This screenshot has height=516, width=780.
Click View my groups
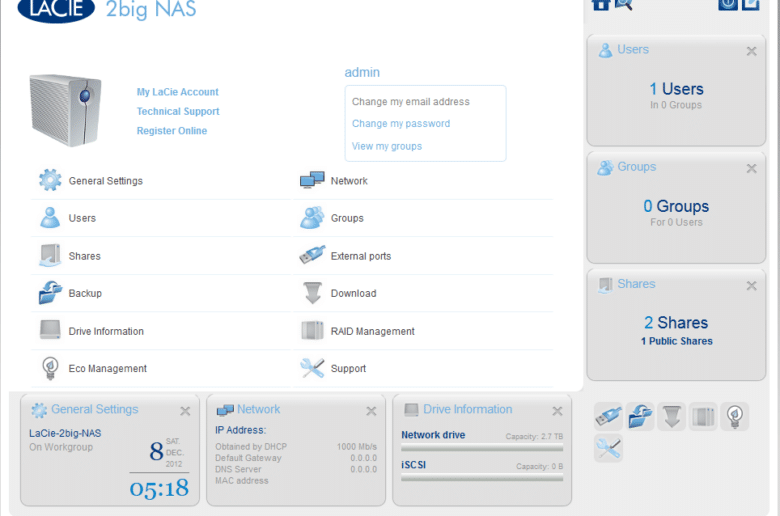point(387,146)
